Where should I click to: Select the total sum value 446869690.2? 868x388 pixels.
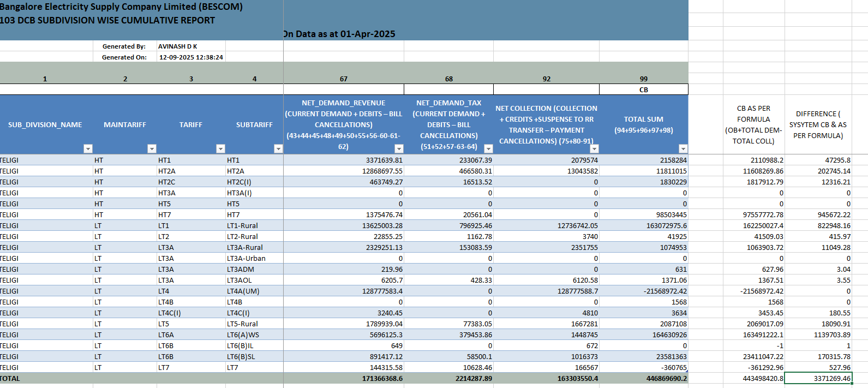[x=644, y=378]
